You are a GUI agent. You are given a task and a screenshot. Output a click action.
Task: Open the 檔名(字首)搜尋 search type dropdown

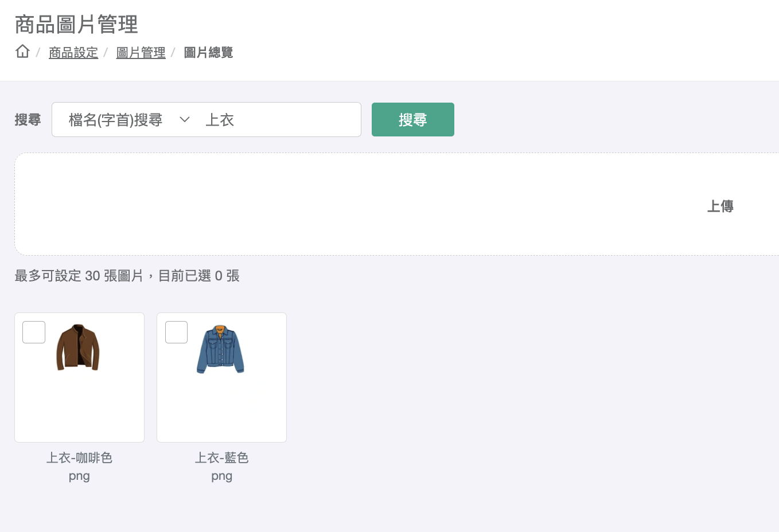(x=116, y=120)
